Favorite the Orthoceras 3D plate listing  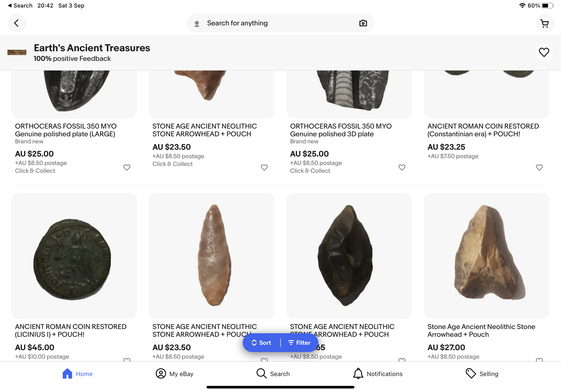(402, 167)
